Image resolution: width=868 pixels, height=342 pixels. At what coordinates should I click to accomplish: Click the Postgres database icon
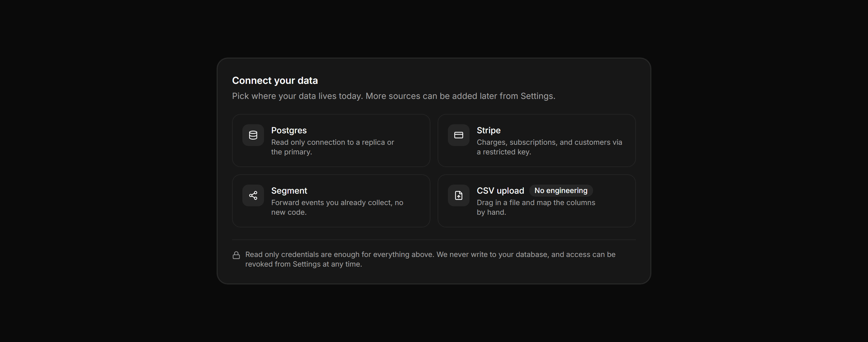[x=253, y=135]
